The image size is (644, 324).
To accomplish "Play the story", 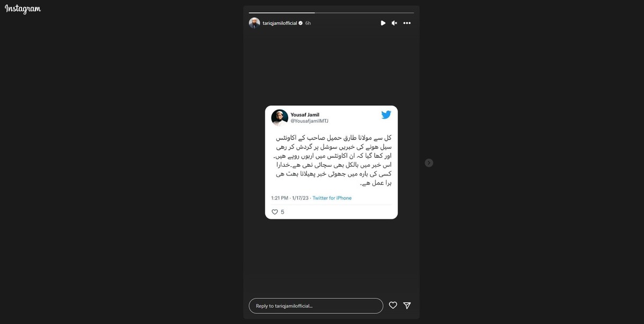I will 383,23.
